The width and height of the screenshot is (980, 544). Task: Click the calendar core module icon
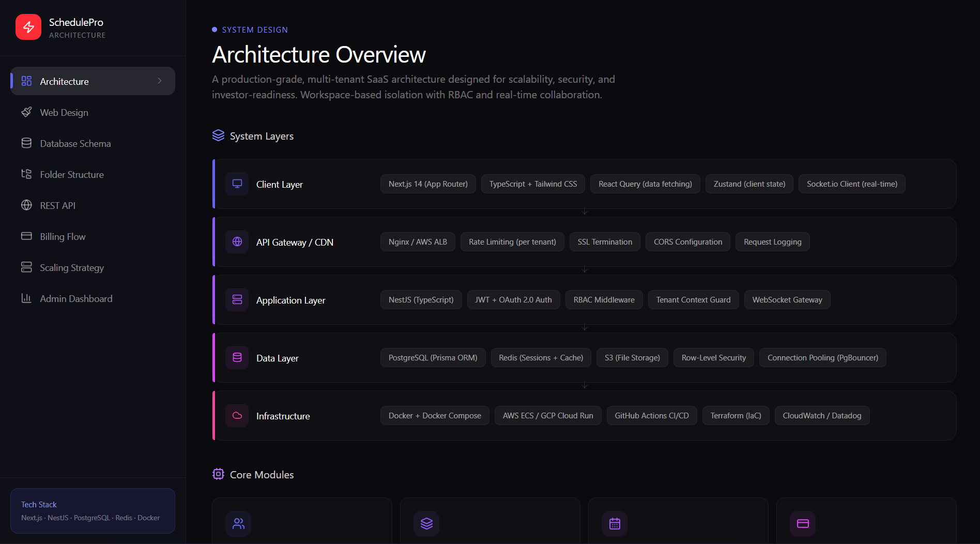(x=615, y=523)
